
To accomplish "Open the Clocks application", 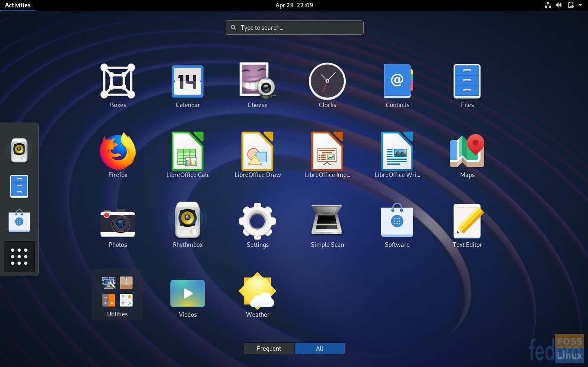I will (x=327, y=81).
